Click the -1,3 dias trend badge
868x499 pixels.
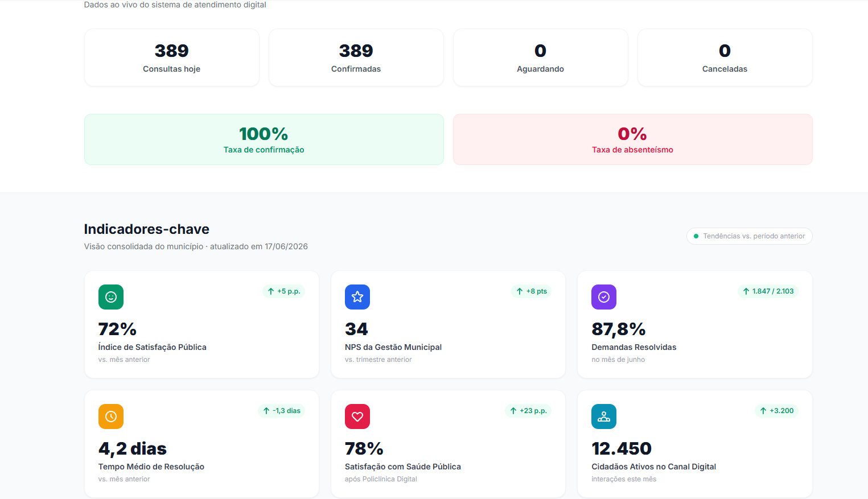[281, 411]
